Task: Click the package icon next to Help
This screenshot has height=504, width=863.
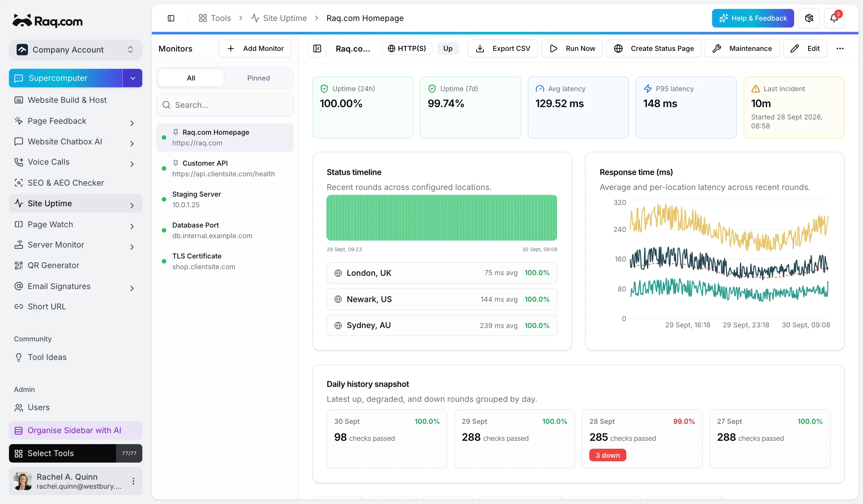Action: click(809, 18)
